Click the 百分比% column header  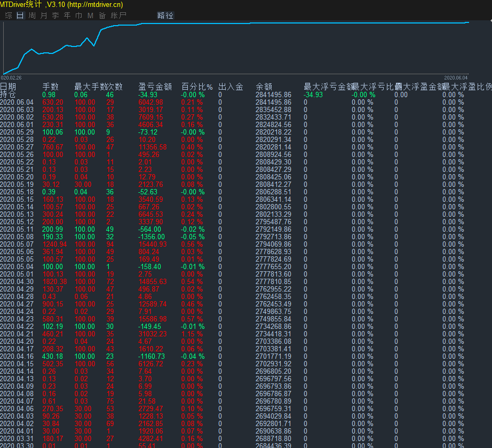197,87
